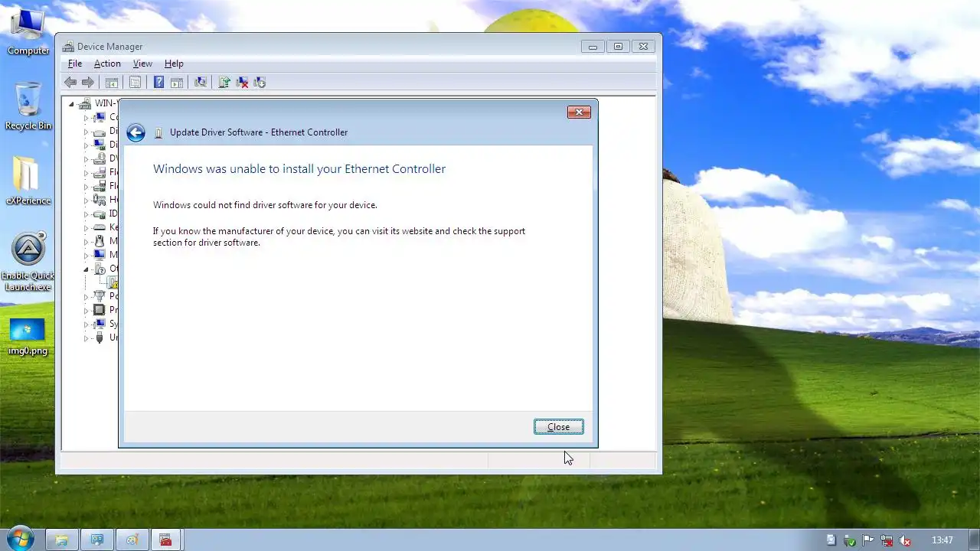Select the WIN- computer root node
The width and height of the screenshot is (980, 551).
pyautogui.click(x=106, y=103)
